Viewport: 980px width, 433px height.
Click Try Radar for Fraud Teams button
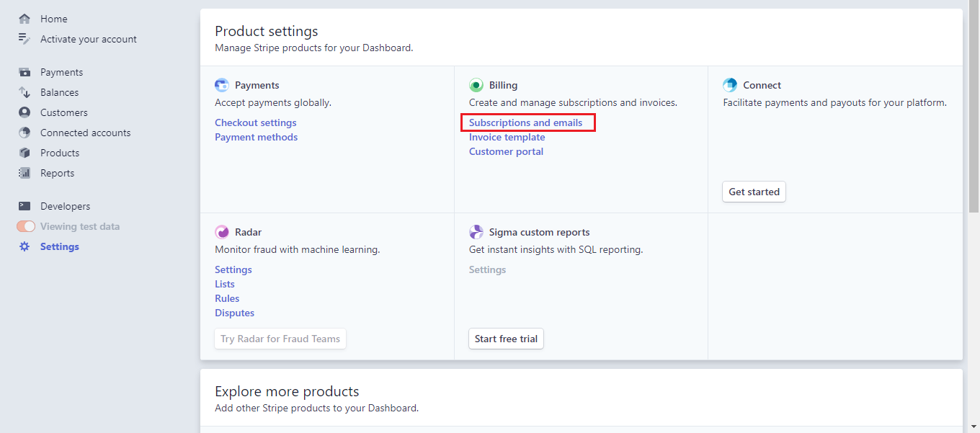tap(280, 339)
